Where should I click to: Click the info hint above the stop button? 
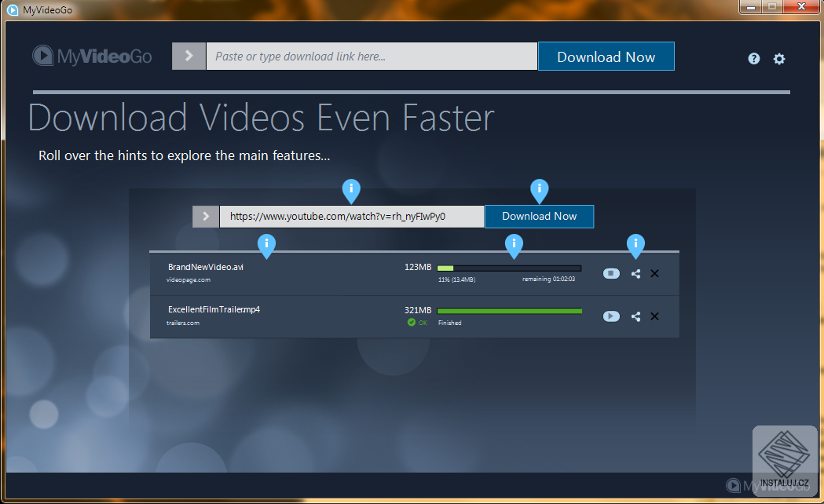[x=635, y=245]
